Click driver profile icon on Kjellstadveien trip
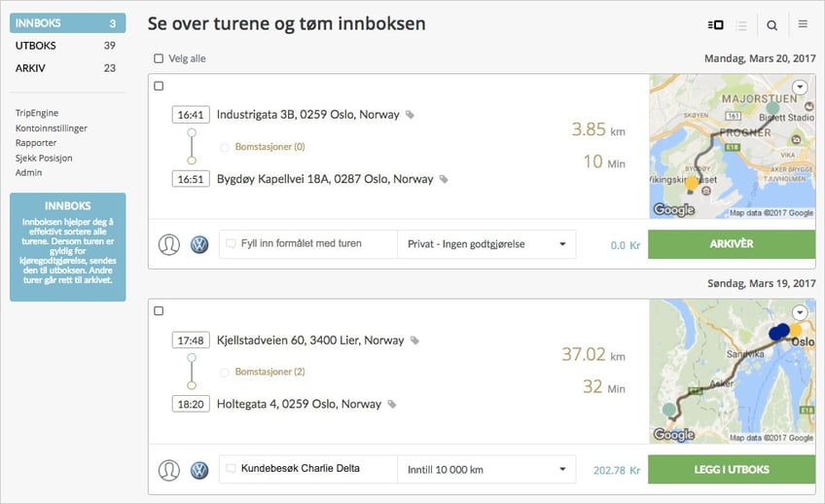The image size is (825, 504). point(169,470)
